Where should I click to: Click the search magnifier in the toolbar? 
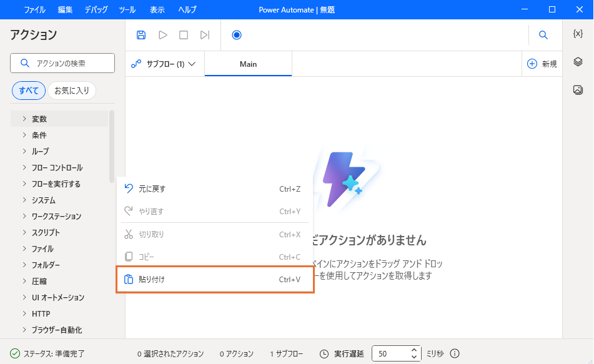pyautogui.click(x=543, y=35)
